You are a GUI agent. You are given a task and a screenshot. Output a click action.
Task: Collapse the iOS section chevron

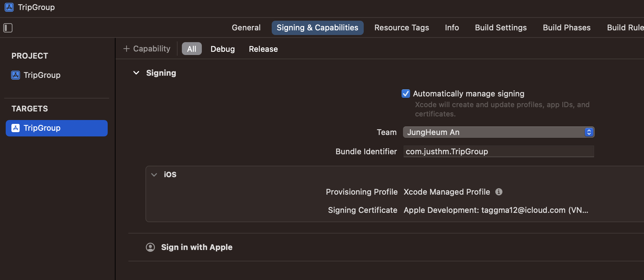(154, 175)
